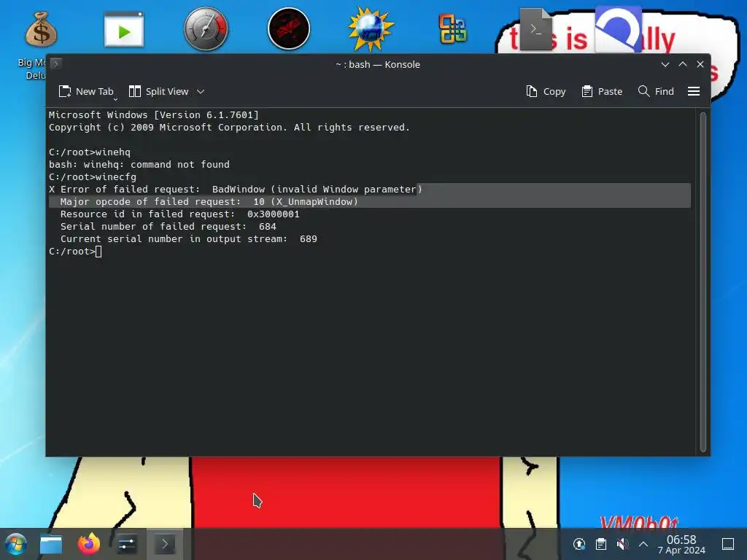Image resolution: width=747 pixels, height=560 pixels.
Task: Maximize the Konsole window
Action: coord(683,64)
